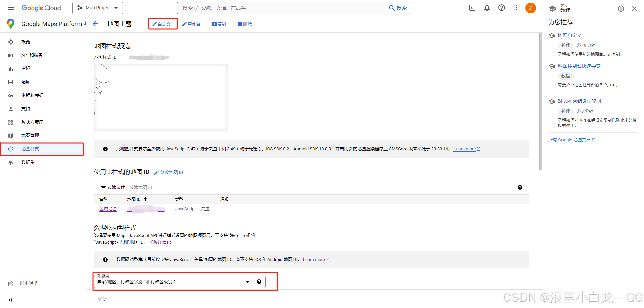644x308 pixels.
Task: Activate the Cloud Shell terminal
Action: click(472, 8)
